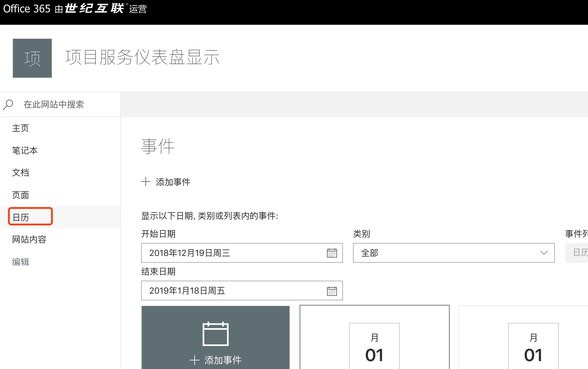Screen dimensions: 588x369
Task: Open the 全部 category combo box
Action: click(x=454, y=253)
